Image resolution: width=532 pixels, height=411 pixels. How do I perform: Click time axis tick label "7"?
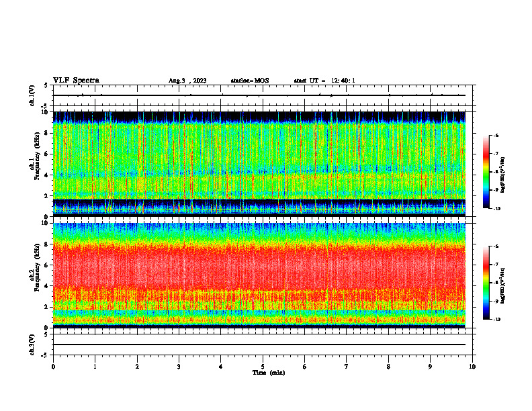click(x=347, y=367)
